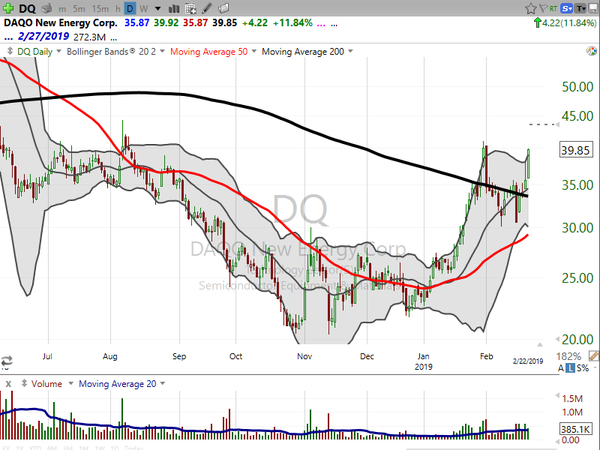
Task: Click the arrow beside 1.5M volume scale
Action: click(558, 396)
